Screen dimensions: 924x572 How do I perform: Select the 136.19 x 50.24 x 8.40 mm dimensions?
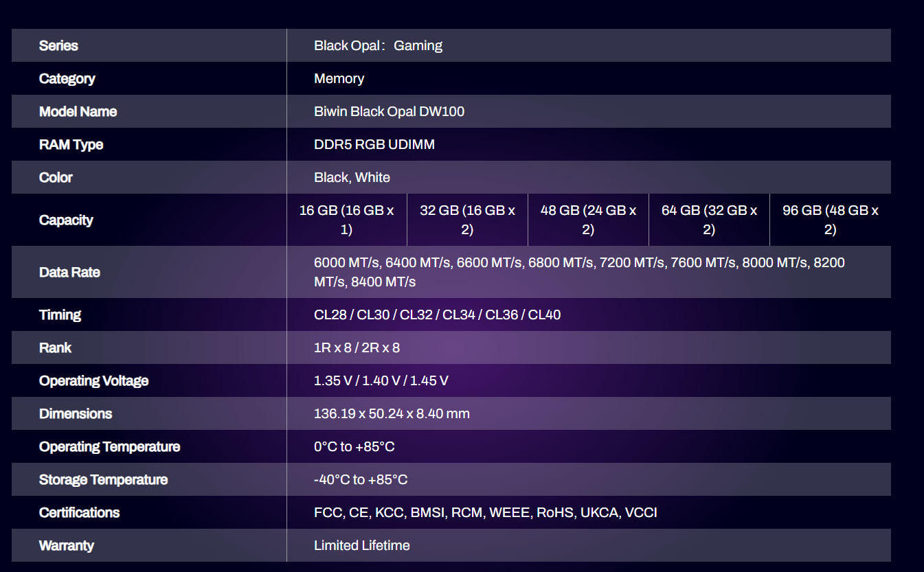coord(392,414)
